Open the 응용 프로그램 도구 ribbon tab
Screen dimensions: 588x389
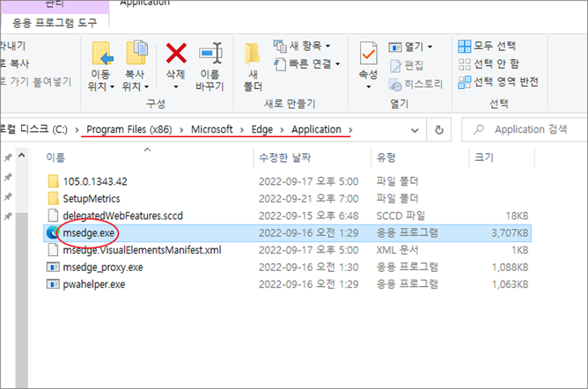coord(55,22)
